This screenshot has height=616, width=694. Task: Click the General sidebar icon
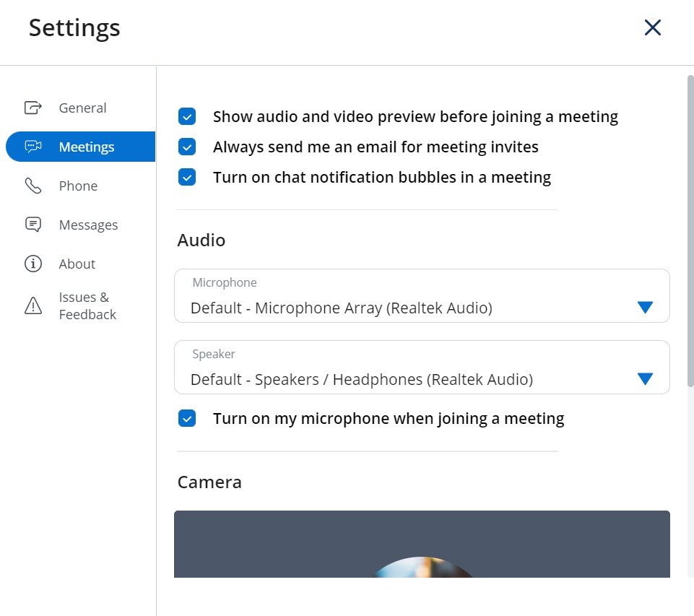pyautogui.click(x=33, y=108)
